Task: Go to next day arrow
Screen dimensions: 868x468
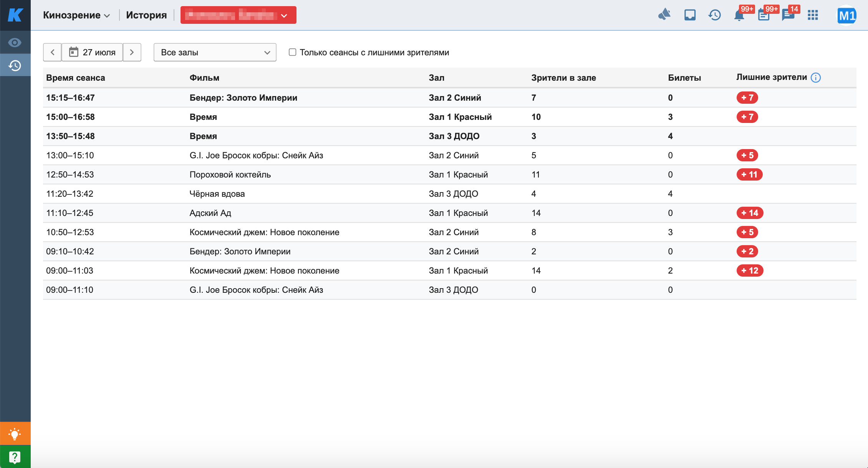Action: [132, 52]
